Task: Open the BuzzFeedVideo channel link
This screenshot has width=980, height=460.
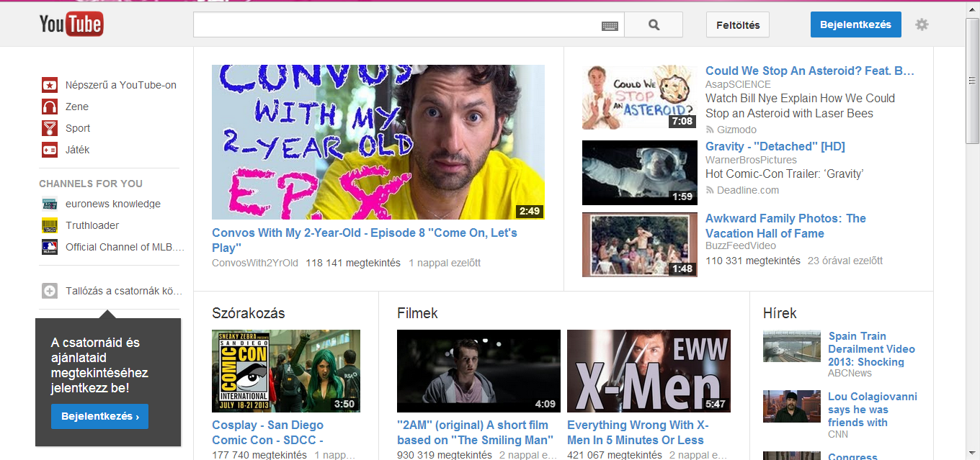Action: point(740,245)
